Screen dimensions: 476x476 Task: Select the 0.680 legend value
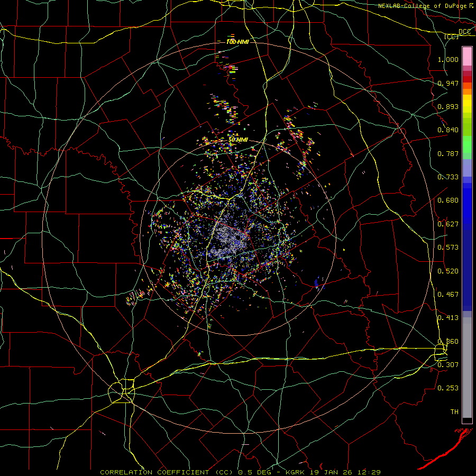click(x=448, y=200)
